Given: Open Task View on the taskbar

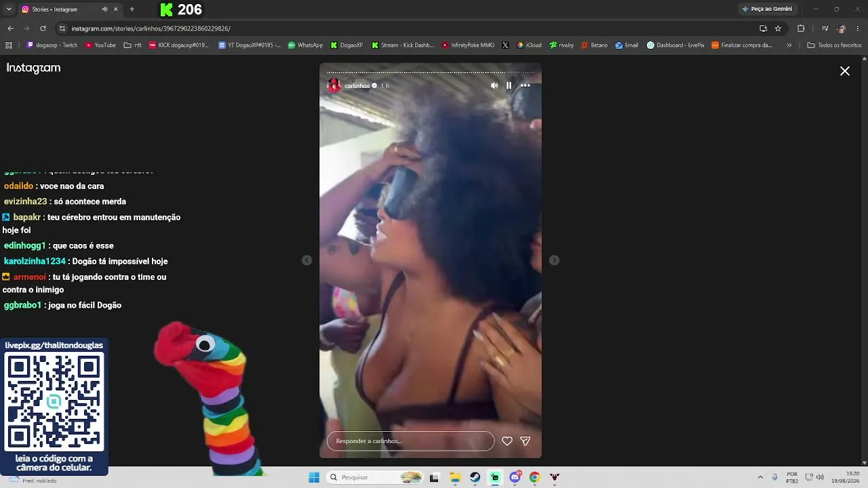Looking at the screenshot, I should pos(434,477).
